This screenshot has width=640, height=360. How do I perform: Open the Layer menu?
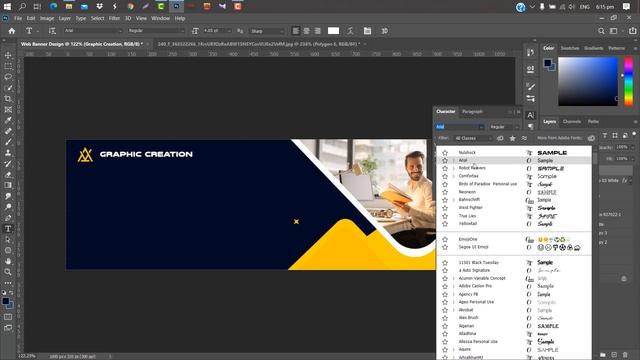pos(64,18)
